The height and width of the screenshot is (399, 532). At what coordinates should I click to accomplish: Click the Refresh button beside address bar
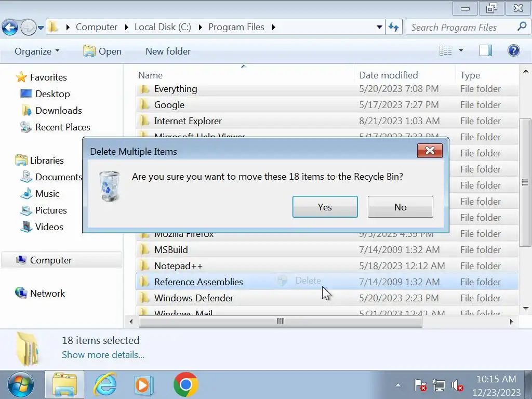point(394,27)
